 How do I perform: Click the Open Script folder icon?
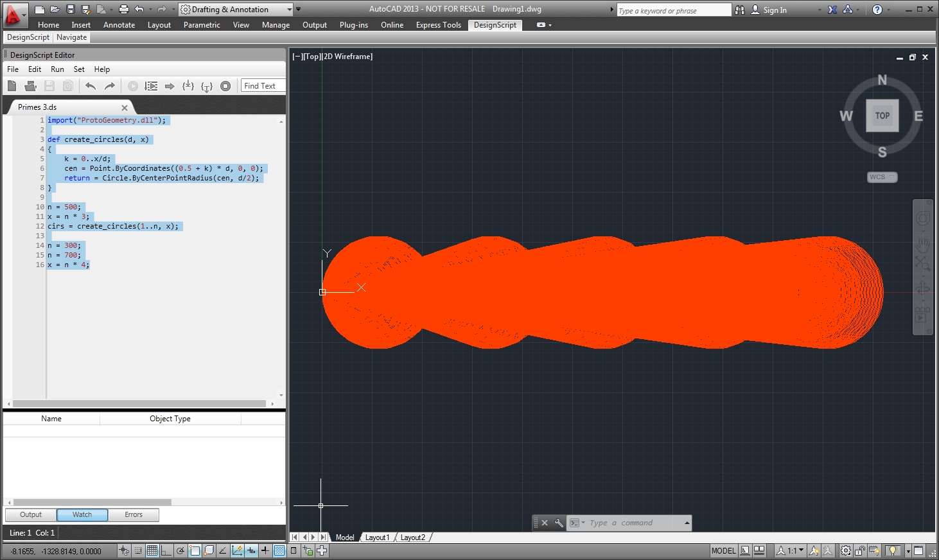coord(30,86)
